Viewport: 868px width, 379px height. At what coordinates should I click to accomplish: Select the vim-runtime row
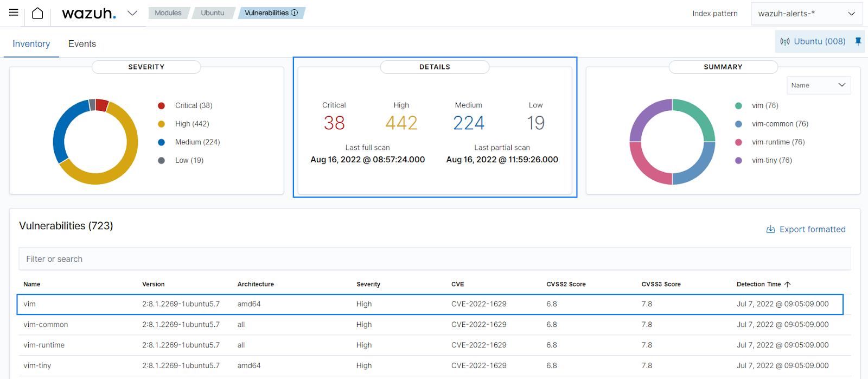(x=435, y=345)
